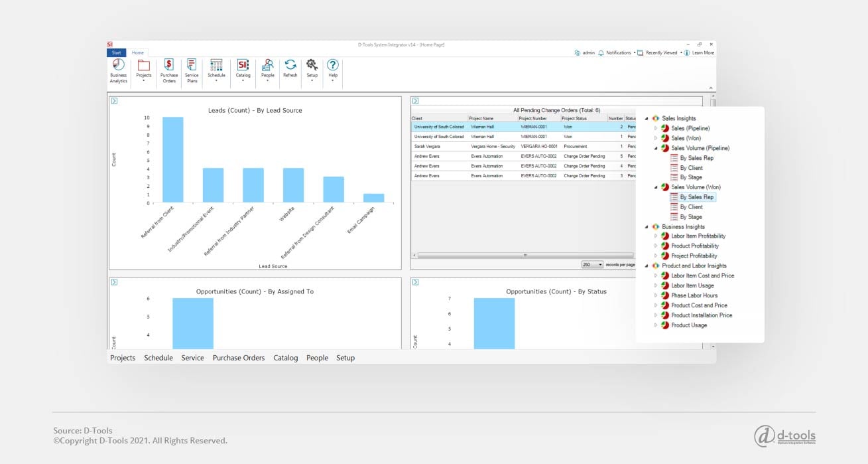This screenshot has width=868, height=464.
Task: Open the Recently Viewed list
Action: click(x=660, y=52)
